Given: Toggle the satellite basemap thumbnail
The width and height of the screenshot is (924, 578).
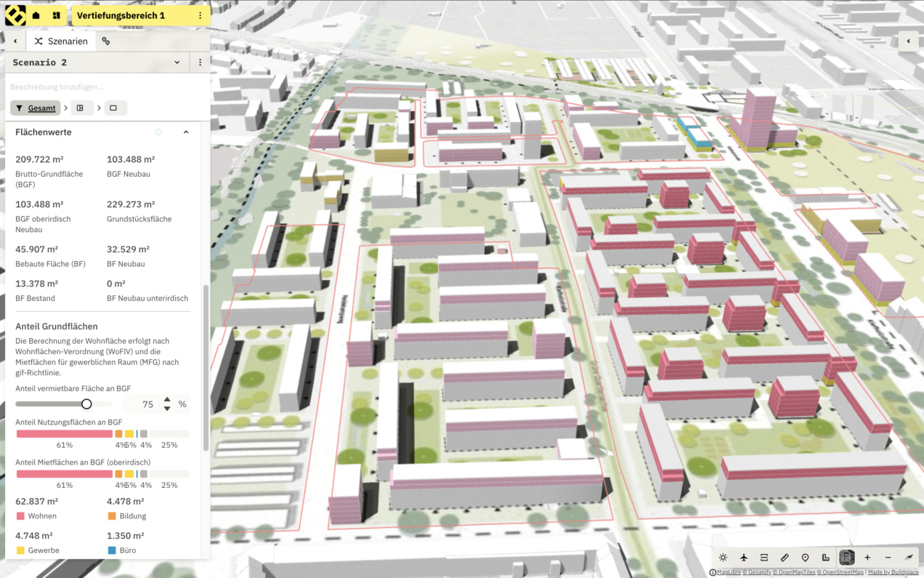Looking at the screenshot, I should [x=846, y=558].
